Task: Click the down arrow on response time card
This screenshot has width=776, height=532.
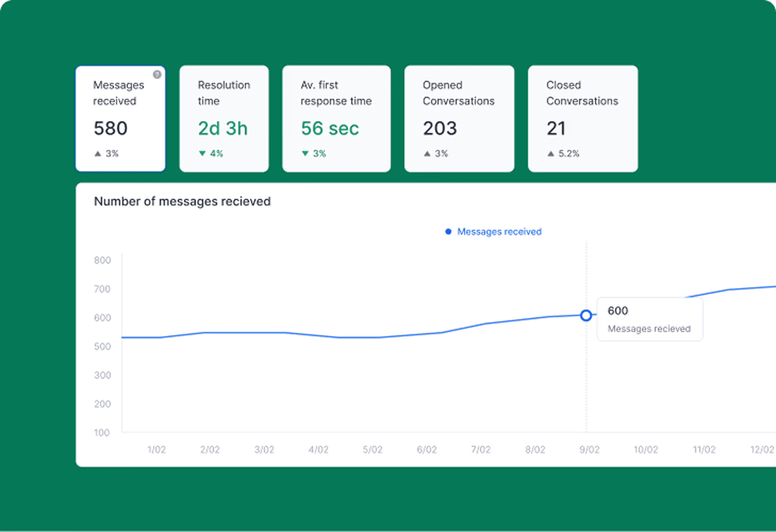Action: point(305,153)
